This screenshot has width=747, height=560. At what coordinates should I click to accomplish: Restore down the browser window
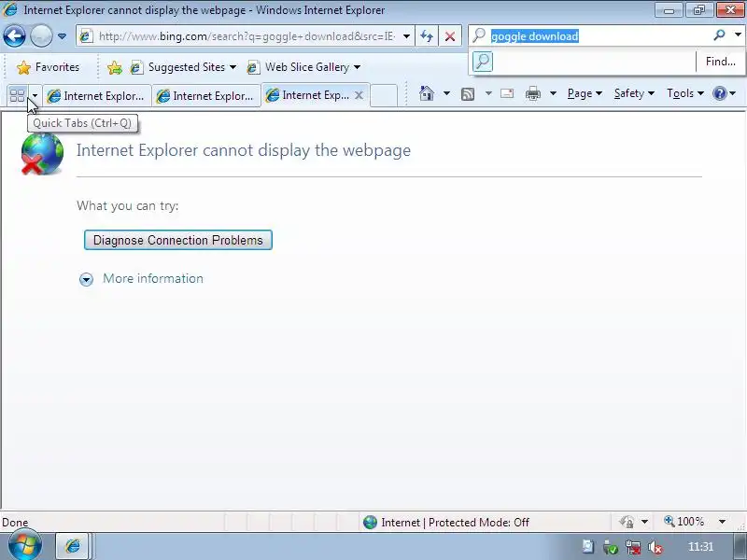tap(699, 9)
